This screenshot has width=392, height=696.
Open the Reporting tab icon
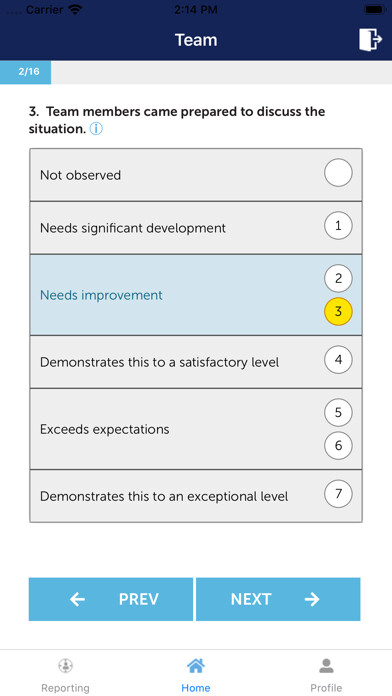[65, 665]
